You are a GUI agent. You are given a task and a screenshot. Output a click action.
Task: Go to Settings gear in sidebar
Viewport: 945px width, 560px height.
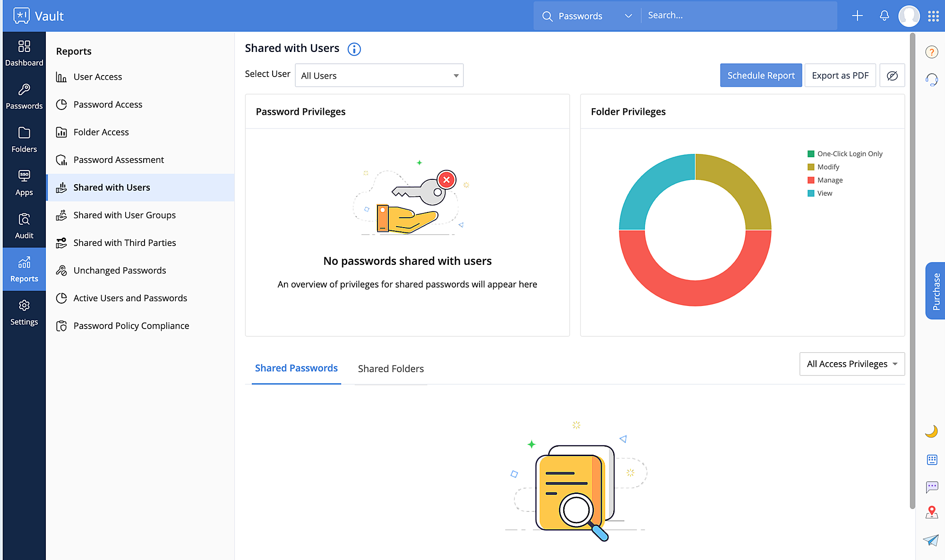[24, 312]
